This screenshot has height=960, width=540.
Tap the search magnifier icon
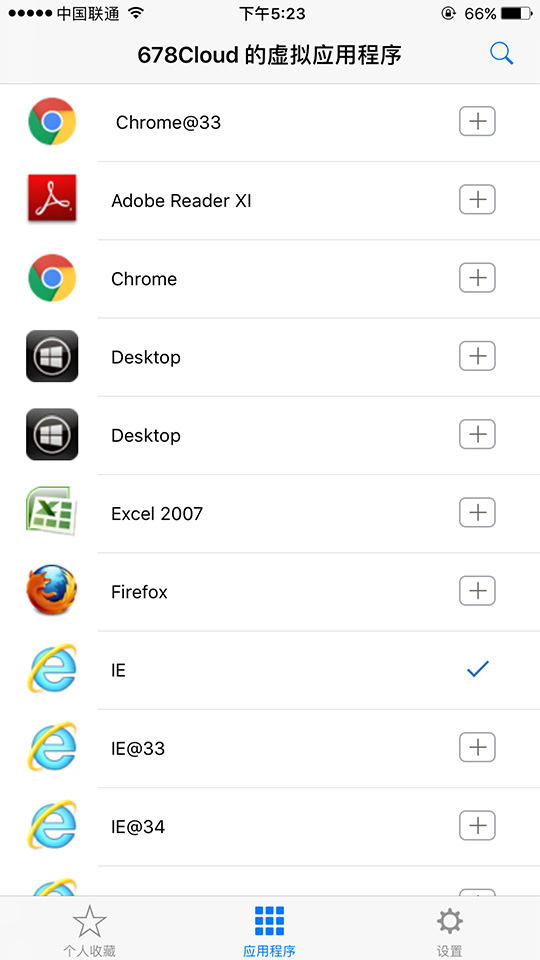(501, 54)
